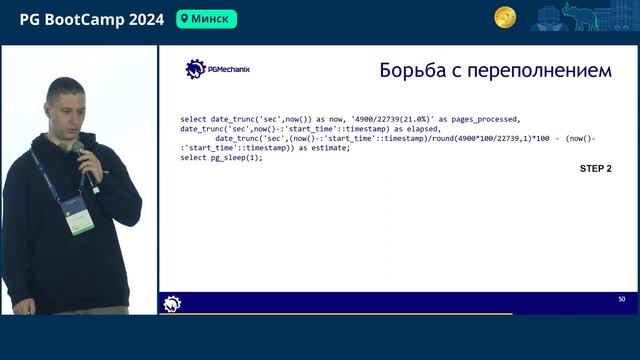Click the STEP 2 label
This screenshot has height=360, width=640.
point(596,169)
